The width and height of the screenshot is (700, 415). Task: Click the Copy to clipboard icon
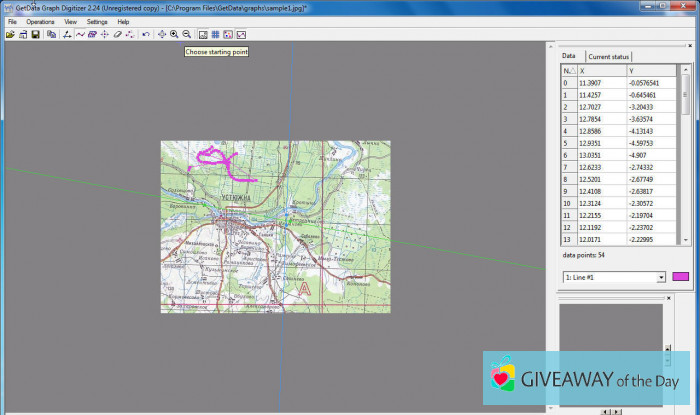click(x=51, y=34)
